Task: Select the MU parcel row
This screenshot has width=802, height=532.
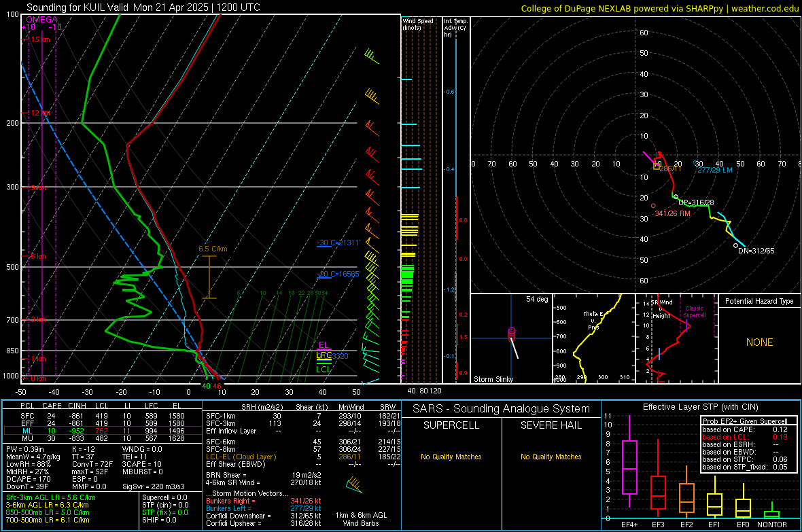Action: pyautogui.click(x=103, y=438)
